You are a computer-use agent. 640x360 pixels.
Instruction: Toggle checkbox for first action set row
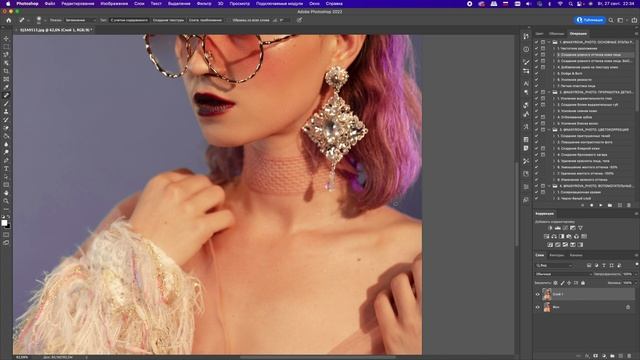(536, 42)
